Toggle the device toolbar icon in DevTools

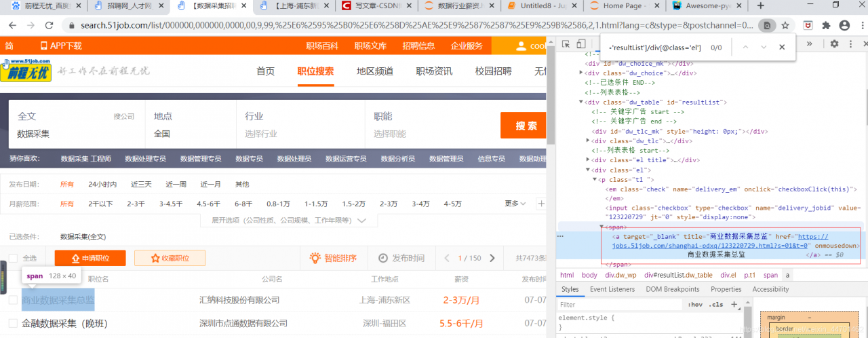(581, 44)
